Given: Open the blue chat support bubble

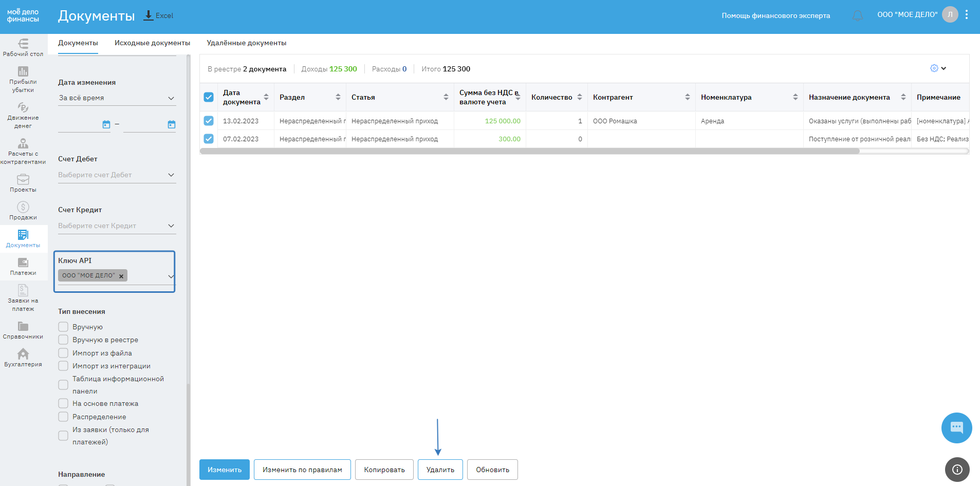Looking at the screenshot, I should 956,427.
